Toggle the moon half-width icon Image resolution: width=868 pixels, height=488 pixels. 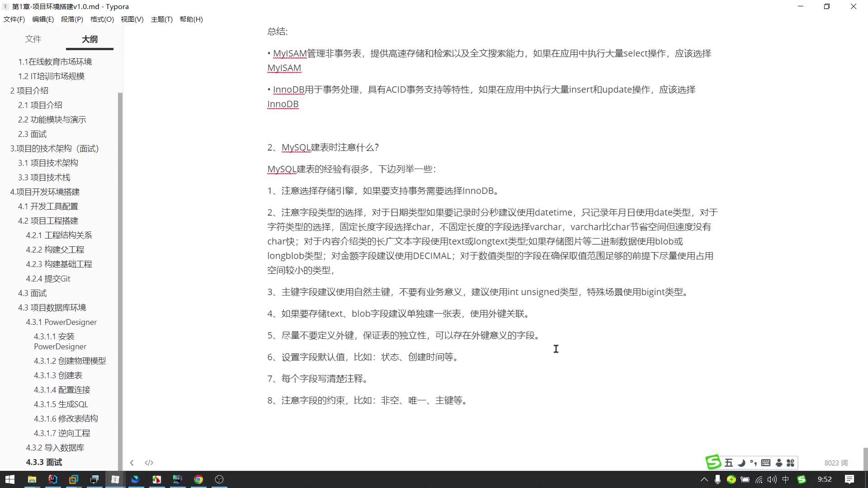[741, 463]
